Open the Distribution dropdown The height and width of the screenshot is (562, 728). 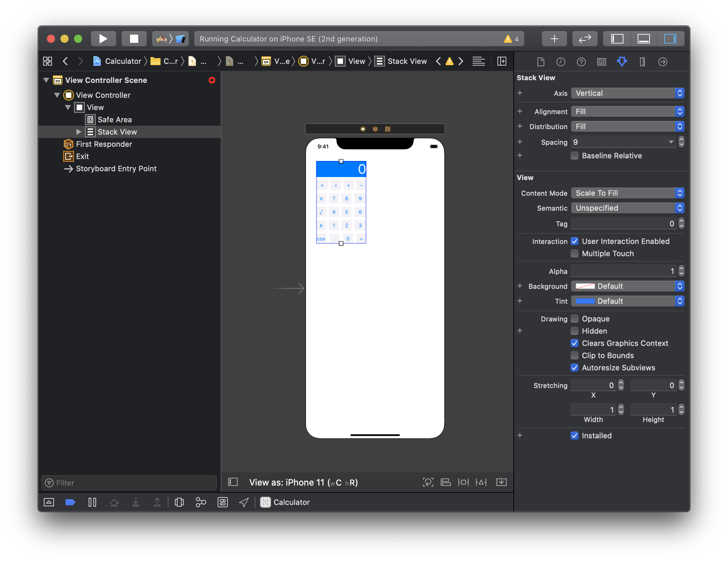[627, 126]
